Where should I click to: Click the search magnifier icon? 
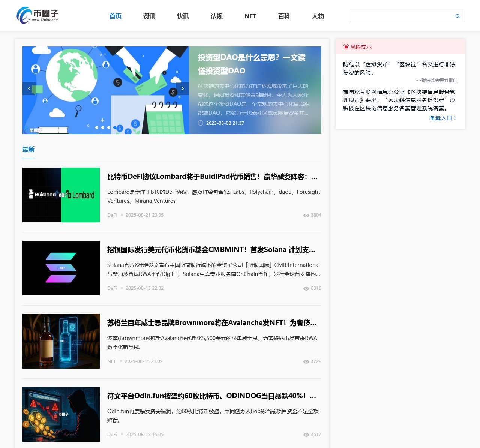point(457,16)
